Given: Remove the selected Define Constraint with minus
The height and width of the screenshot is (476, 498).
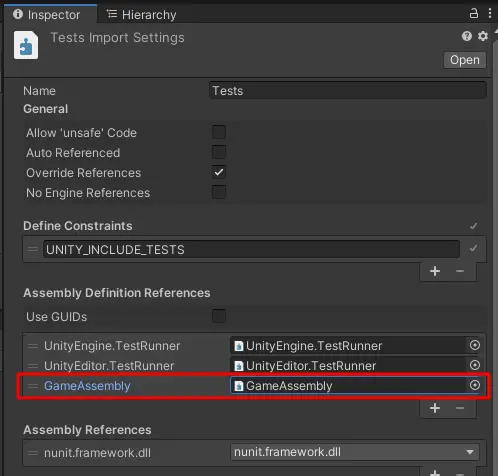Looking at the screenshot, I should pos(460,271).
